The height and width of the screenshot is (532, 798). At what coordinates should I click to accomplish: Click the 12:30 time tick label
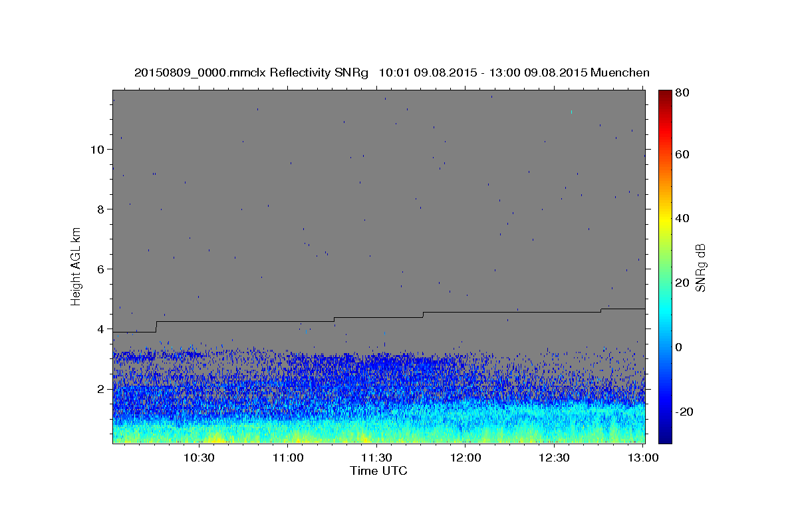coord(554,458)
